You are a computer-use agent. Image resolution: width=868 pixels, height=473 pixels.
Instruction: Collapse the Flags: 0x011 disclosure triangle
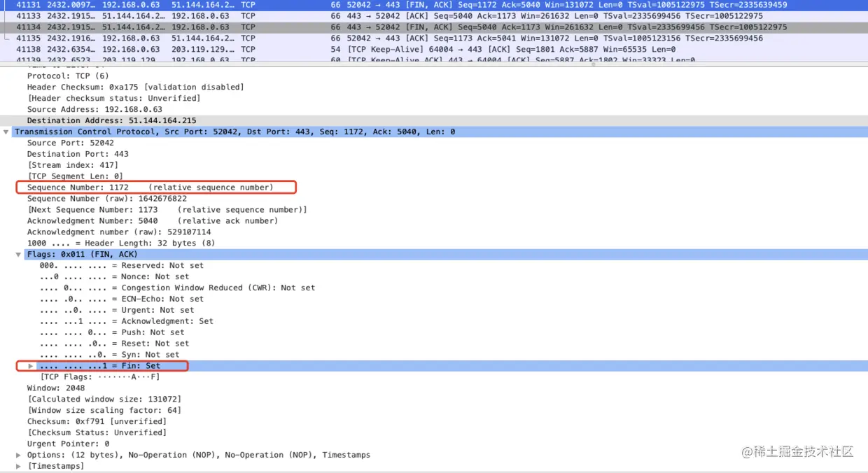pos(19,255)
